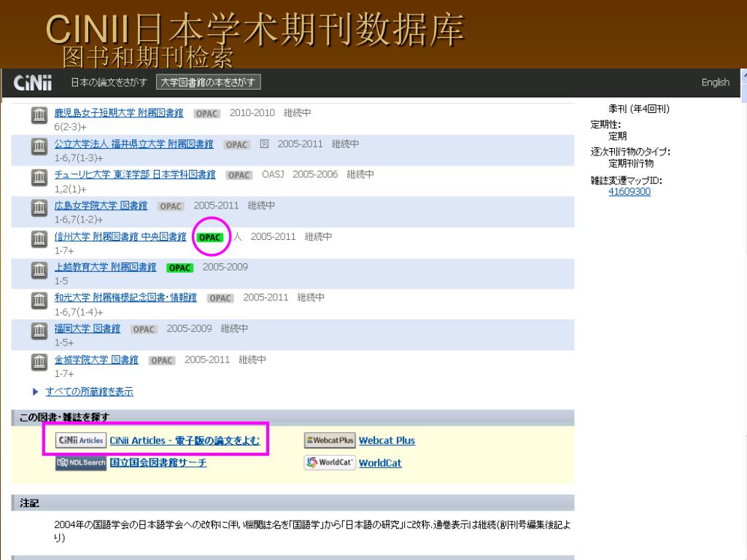This screenshot has height=560, width=747.
Task: Click the WorldCat logo button
Action: 330,462
